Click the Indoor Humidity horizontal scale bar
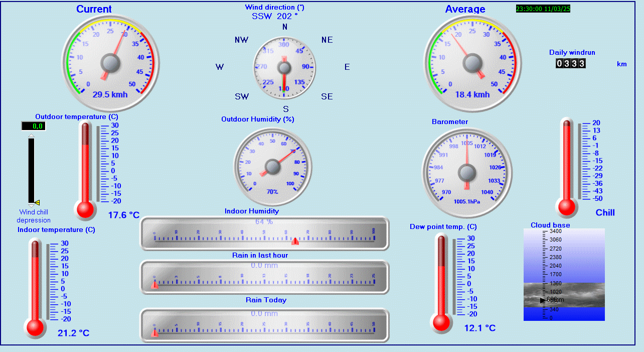Image resolution: width=644 pixels, height=352 pixels. click(264, 233)
